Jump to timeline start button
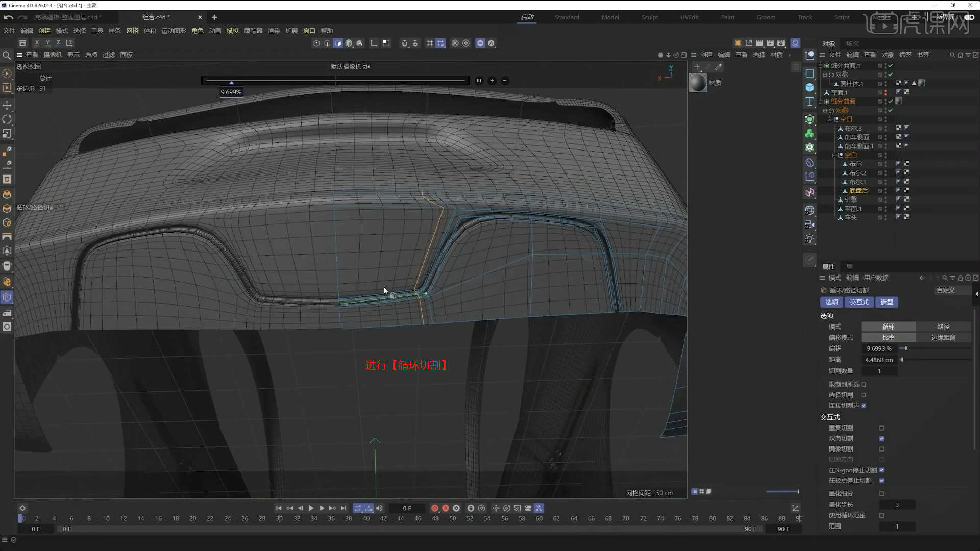The width and height of the screenshot is (980, 551). click(x=279, y=508)
